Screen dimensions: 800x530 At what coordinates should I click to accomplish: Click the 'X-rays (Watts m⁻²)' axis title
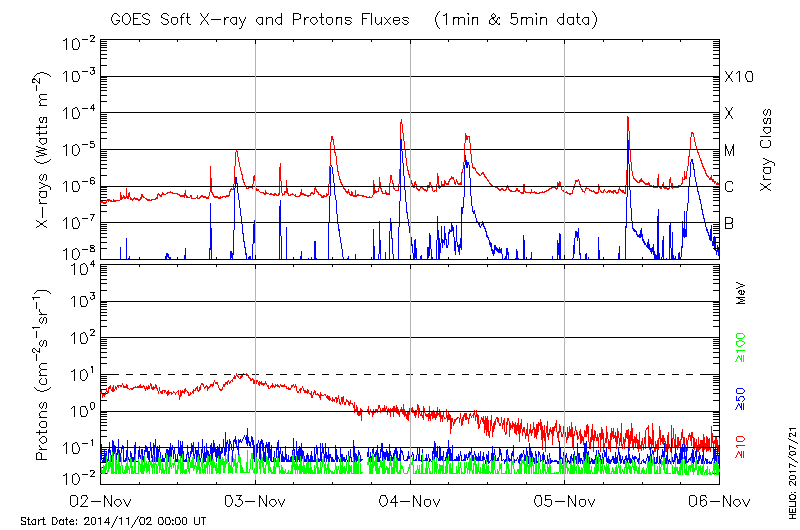coord(43,150)
